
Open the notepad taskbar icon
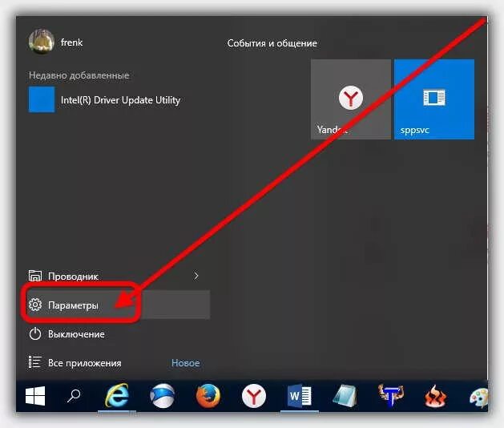pos(345,395)
